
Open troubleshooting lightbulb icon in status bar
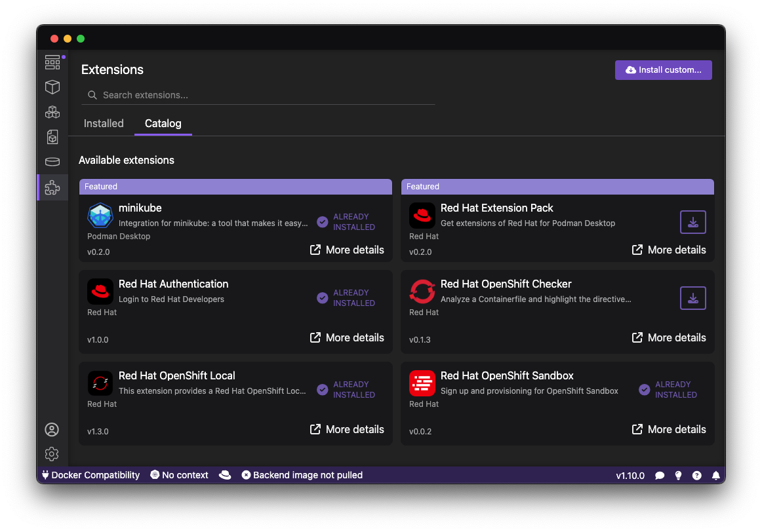pos(679,476)
